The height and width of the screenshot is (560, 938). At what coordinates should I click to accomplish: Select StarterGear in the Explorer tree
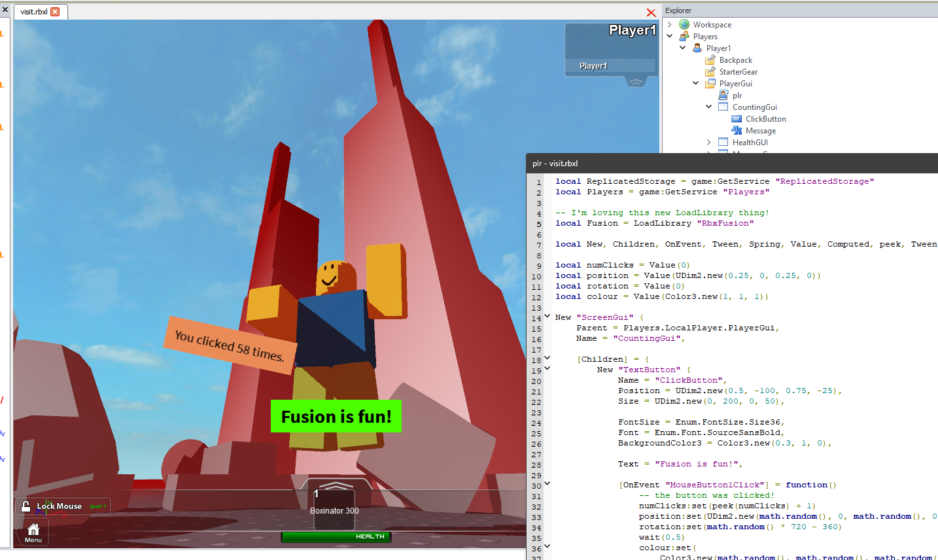738,71
